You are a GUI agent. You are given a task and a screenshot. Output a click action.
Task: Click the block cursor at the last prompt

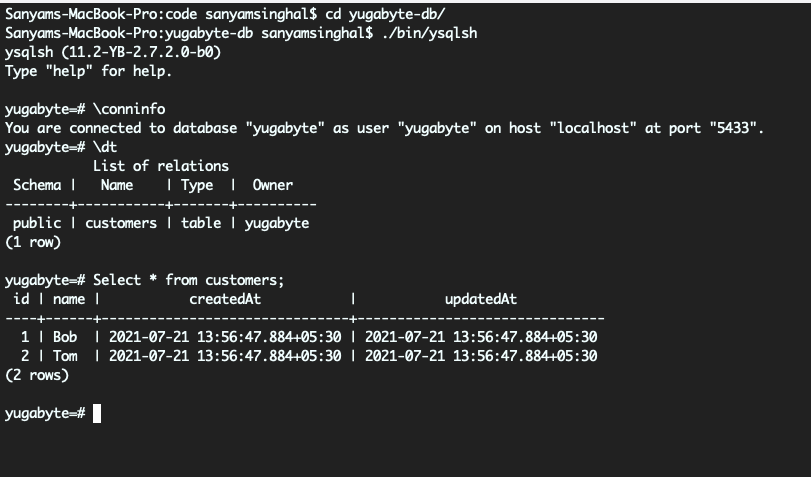coord(97,413)
